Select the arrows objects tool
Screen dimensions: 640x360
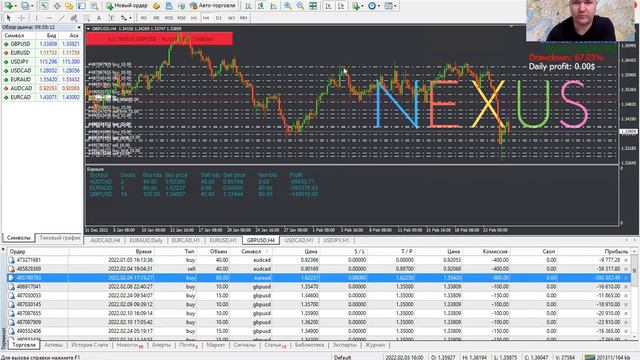(124, 18)
